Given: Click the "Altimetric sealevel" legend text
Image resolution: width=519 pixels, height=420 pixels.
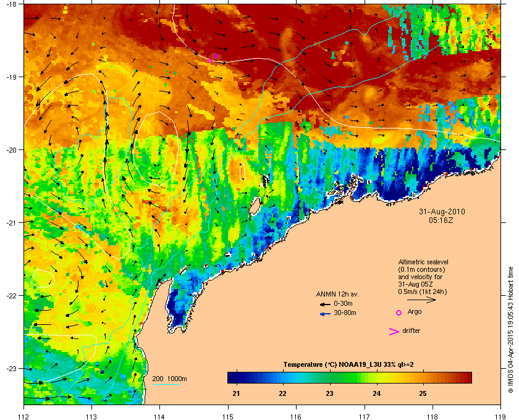Looking at the screenshot, I should [x=423, y=262].
